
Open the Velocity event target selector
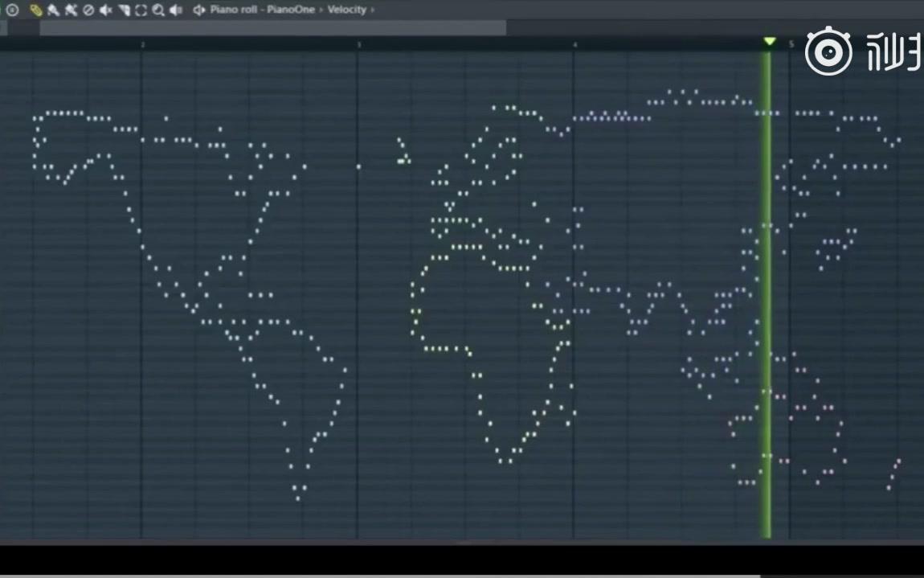[x=346, y=10]
